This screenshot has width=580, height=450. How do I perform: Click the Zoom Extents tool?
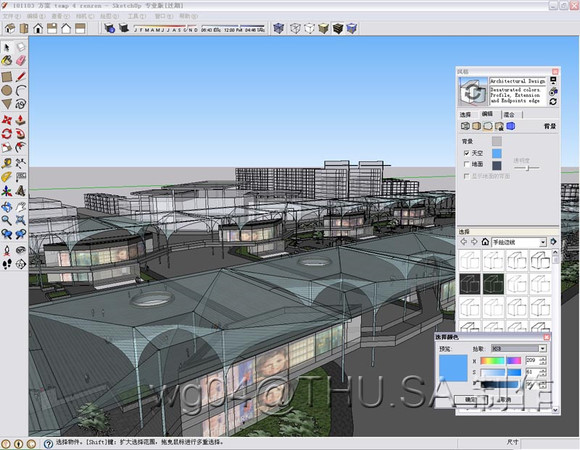tap(21, 220)
